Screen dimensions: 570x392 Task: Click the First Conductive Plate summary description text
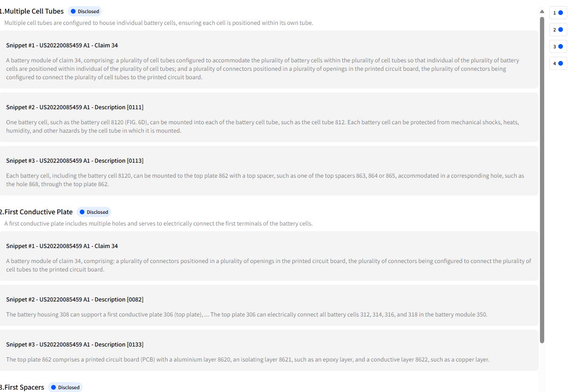point(159,224)
